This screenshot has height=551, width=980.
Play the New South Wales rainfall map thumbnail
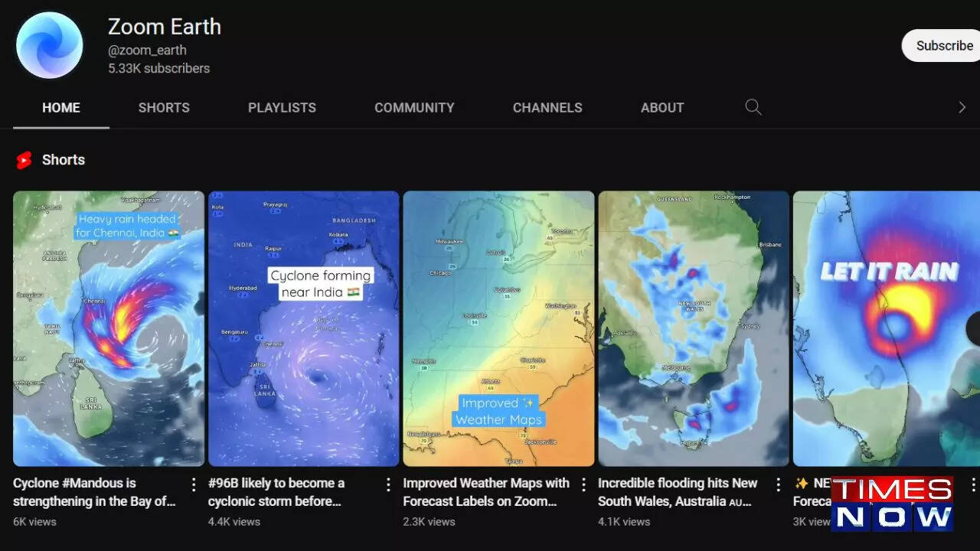(694, 328)
